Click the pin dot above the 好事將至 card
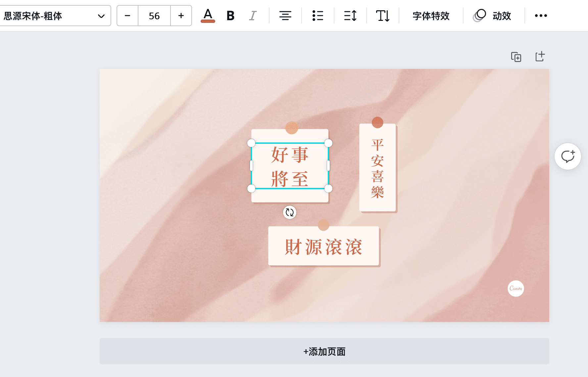The height and width of the screenshot is (377, 588). tap(292, 128)
